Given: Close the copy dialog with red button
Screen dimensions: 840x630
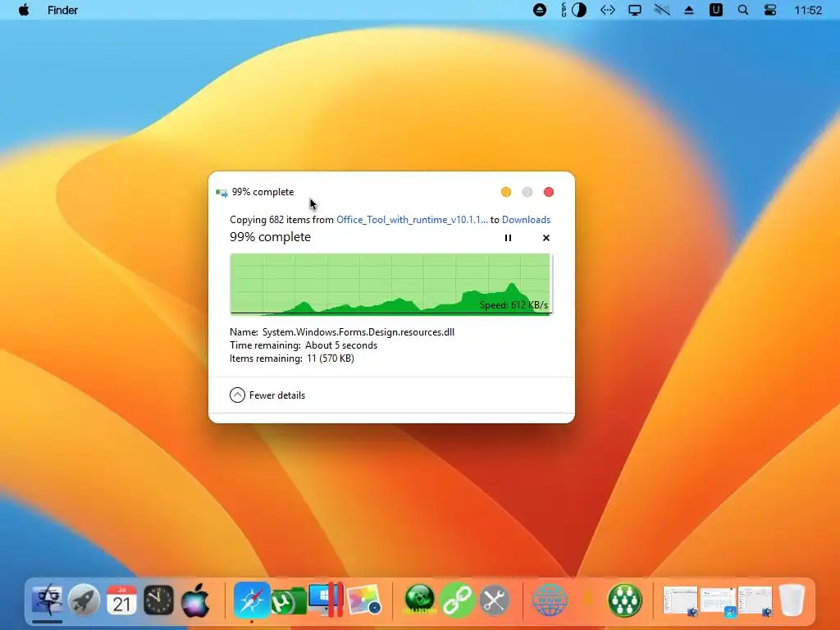Looking at the screenshot, I should pyautogui.click(x=549, y=192).
